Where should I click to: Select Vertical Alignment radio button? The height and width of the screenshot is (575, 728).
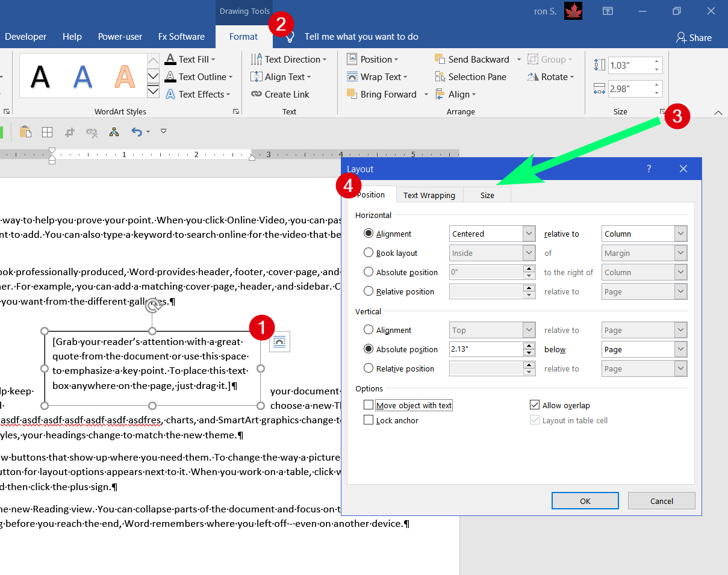(x=369, y=330)
